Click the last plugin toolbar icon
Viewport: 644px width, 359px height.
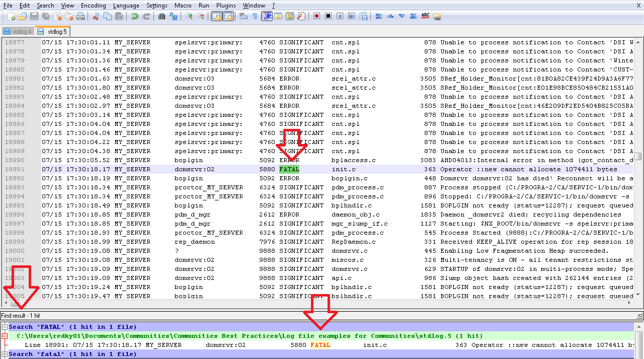click(x=437, y=17)
